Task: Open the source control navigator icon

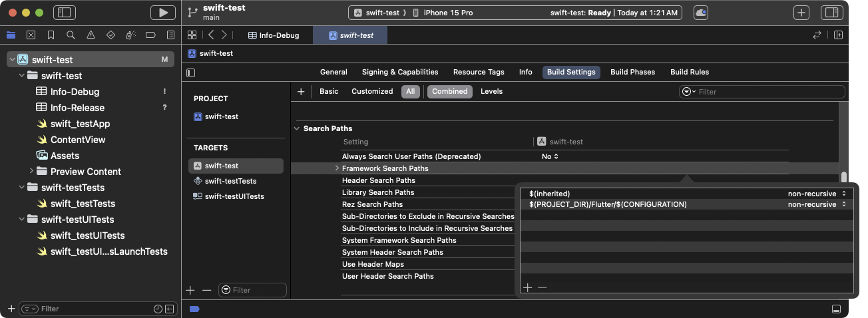Action: (31, 35)
